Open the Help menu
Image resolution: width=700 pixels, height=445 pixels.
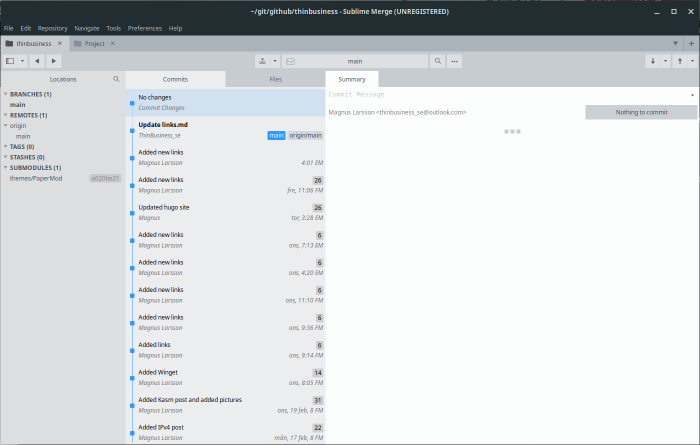[175, 28]
